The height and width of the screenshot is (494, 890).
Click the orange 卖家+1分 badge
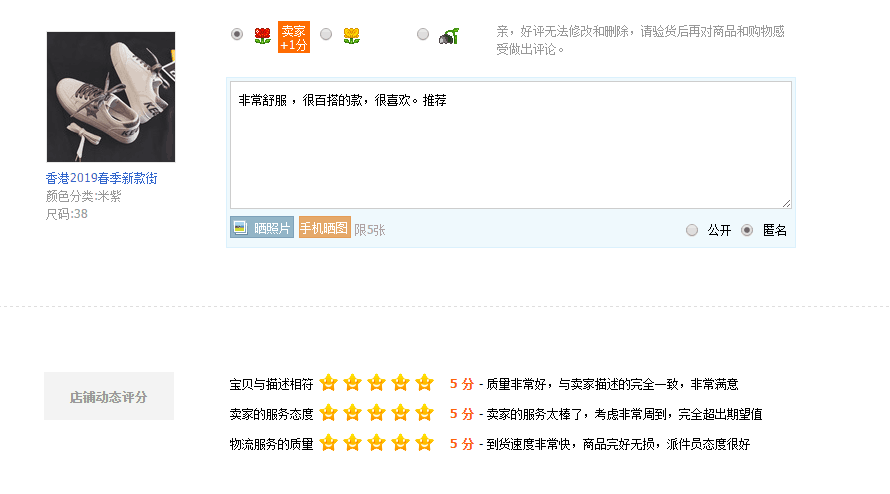[294, 38]
